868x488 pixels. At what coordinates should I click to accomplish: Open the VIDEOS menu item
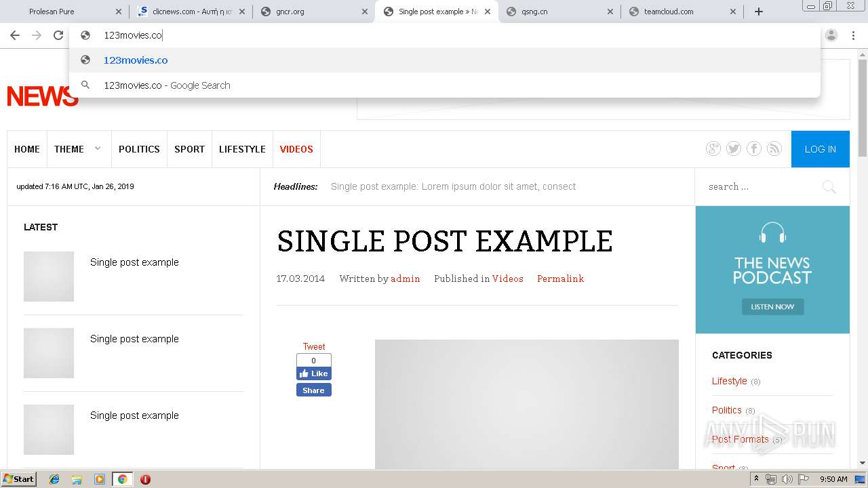pos(296,149)
